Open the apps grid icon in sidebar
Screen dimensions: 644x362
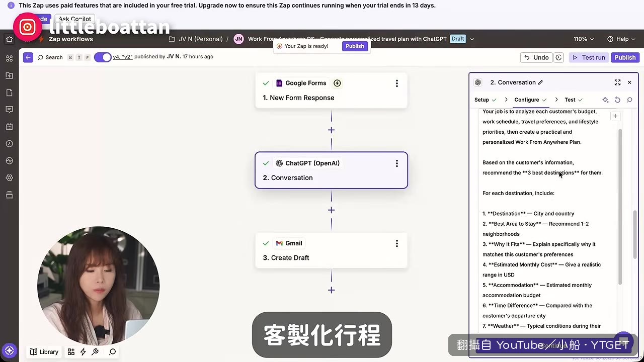pos(9,58)
